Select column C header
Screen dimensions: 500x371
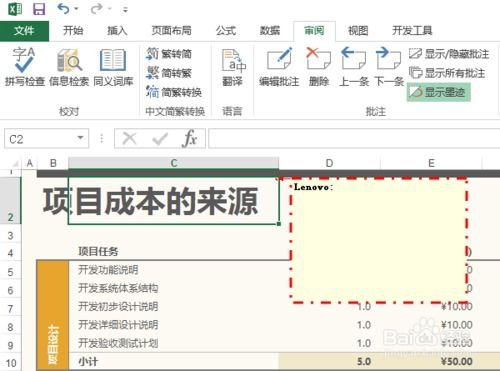(x=174, y=163)
